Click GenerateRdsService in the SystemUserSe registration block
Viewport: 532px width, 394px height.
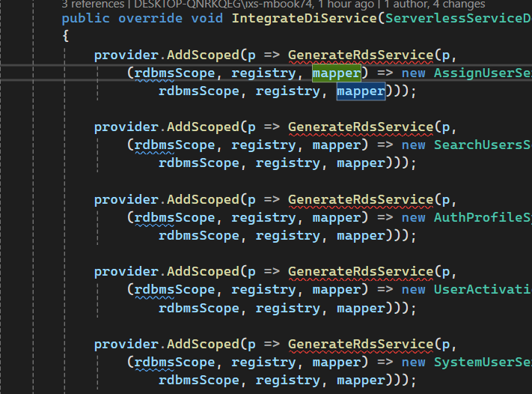coord(361,344)
